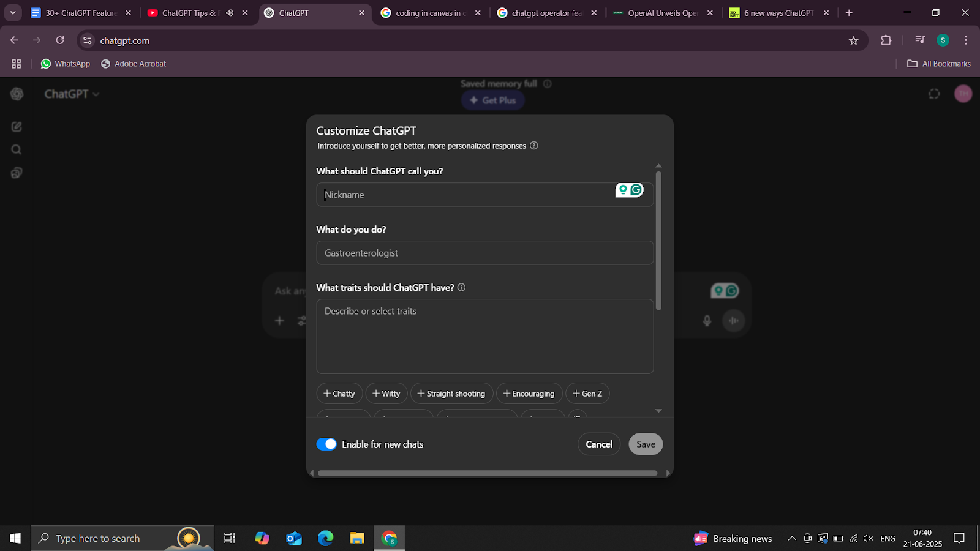This screenshot has width=980, height=551.
Task: Cancel the Customize ChatGPT dialog
Action: point(598,444)
